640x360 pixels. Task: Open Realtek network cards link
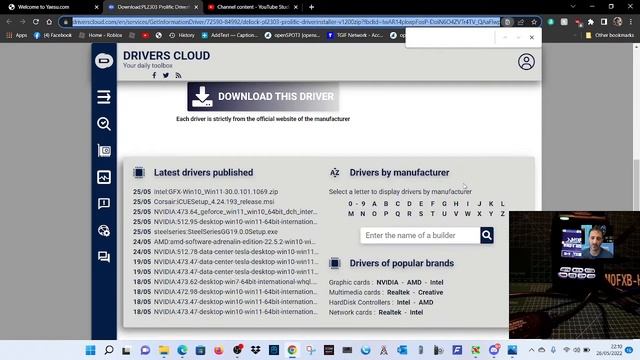point(390,312)
